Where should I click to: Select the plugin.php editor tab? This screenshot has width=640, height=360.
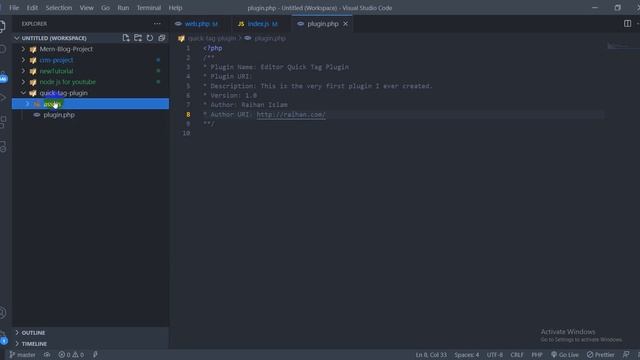coord(322,24)
